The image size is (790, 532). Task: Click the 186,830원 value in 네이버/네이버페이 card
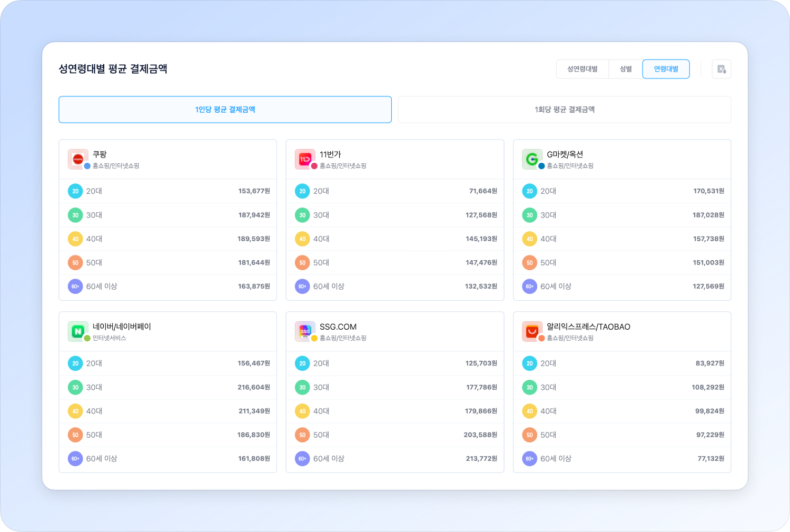click(254, 435)
